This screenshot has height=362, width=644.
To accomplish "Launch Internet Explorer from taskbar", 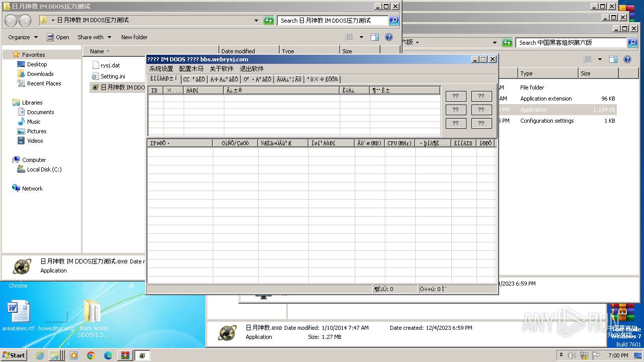I will [40, 355].
